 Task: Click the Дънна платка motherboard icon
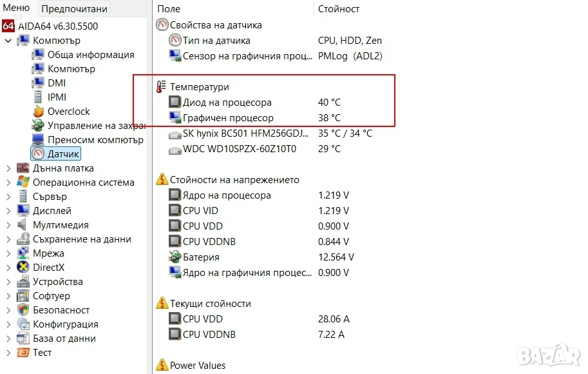tap(23, 168)
